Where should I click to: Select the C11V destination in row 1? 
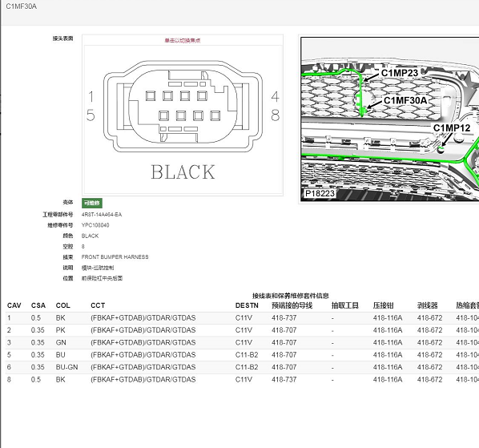(244, 318)
